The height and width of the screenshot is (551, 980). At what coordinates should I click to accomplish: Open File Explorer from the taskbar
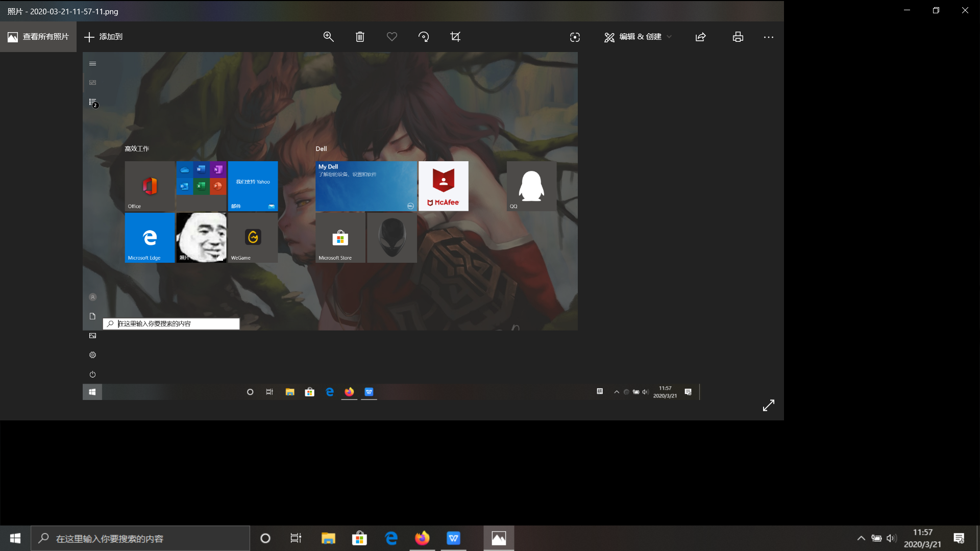coord(328,538)
